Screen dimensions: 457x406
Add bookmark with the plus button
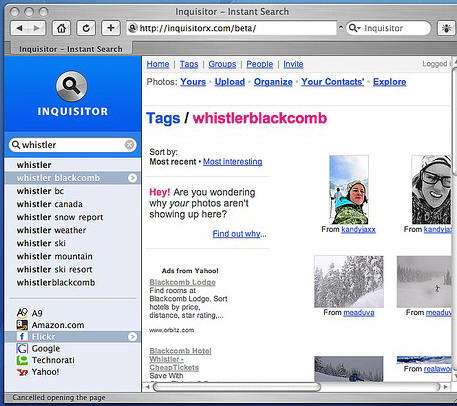click(x=110, y=28)
